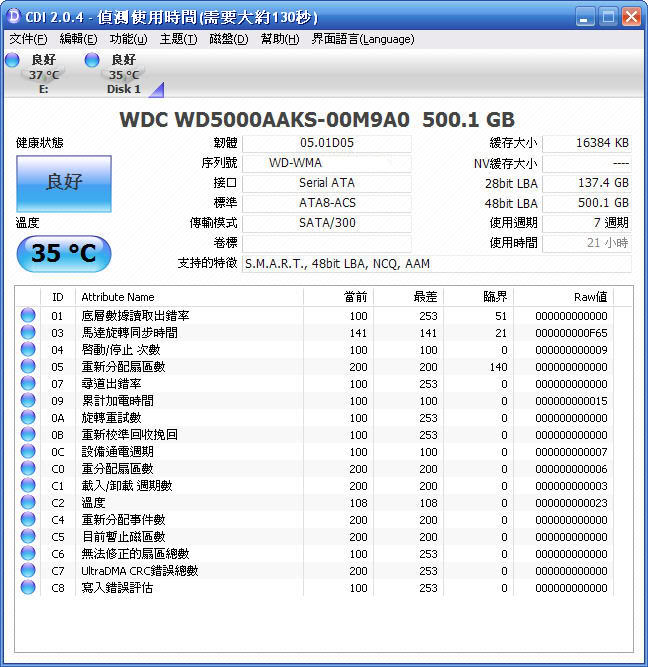Open the 主題(T) menu
The width and height of the screenshot is (648, 667).
(x=178, y=39)
